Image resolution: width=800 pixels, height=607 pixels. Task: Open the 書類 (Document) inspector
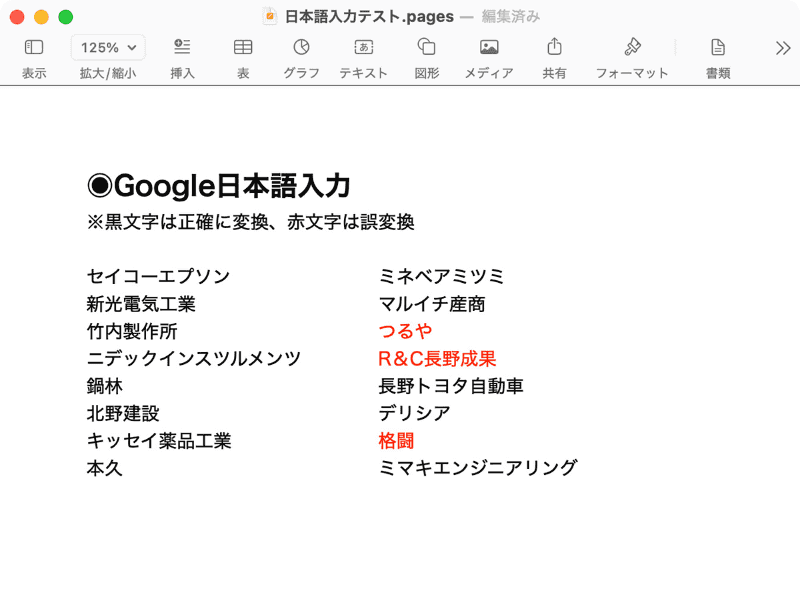[x=718, y=47]
